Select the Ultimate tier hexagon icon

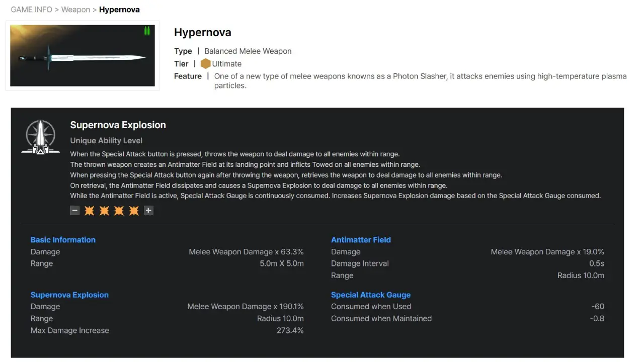click(x=206, y=64)
